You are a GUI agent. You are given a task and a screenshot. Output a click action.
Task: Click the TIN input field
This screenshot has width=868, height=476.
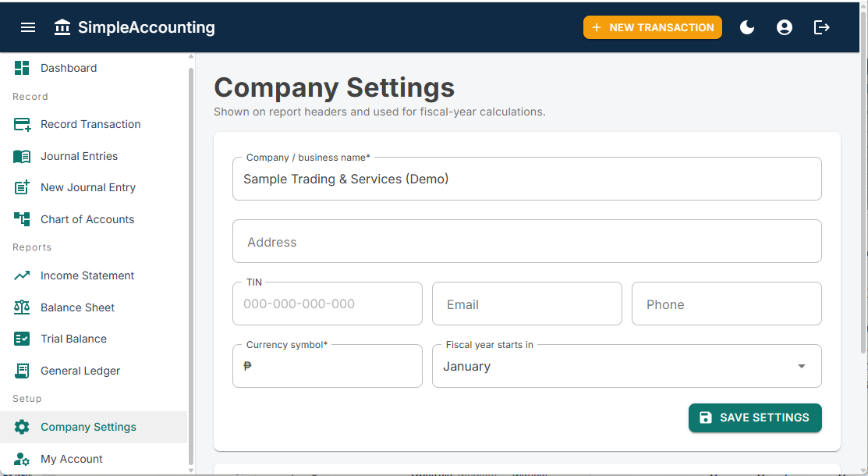pyautogui.click(x=328, y=304)
